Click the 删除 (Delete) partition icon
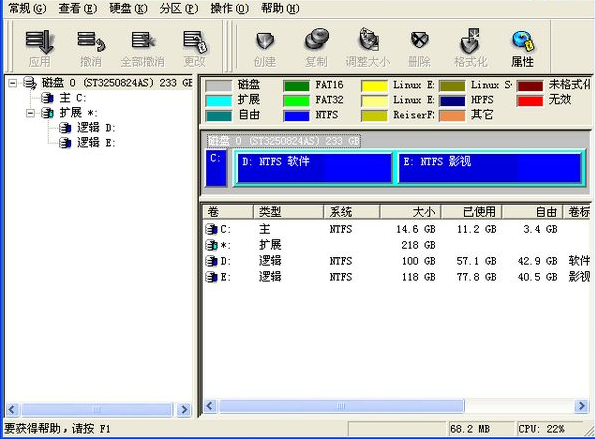The width and height of the screenshot is (595, 439). 419,48
